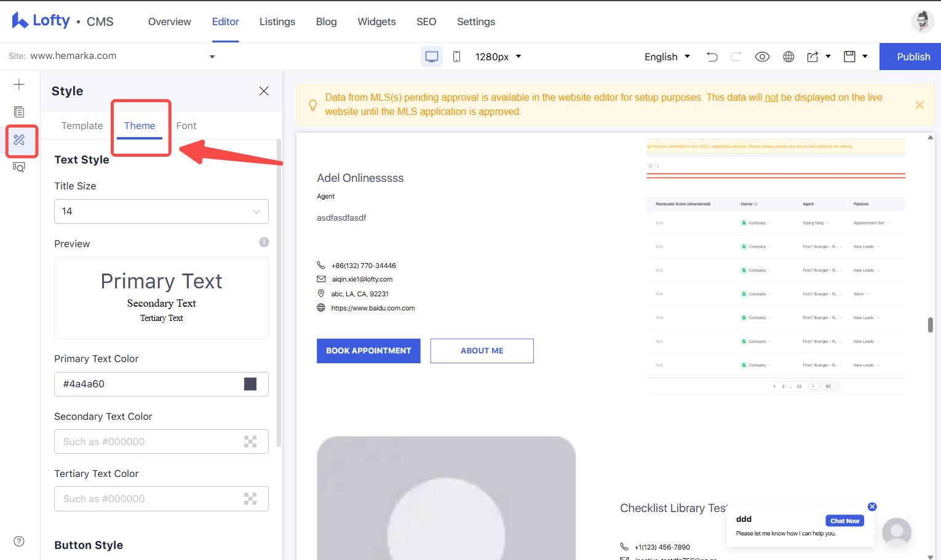Click the page preview vertical scrollbar

tap(930, 325)
